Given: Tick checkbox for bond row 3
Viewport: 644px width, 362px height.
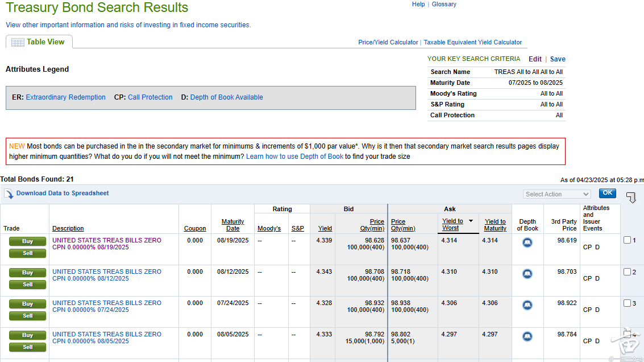Looking at the screenshot, I should click(627, 303).
